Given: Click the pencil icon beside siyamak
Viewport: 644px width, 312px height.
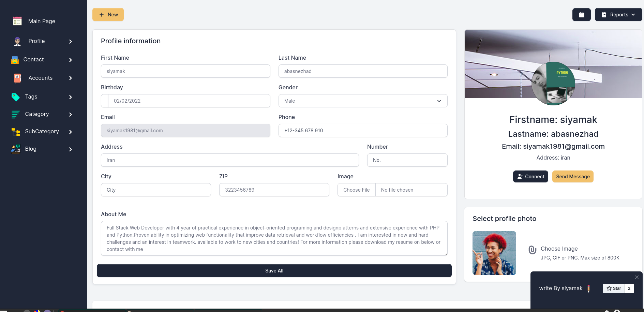Looking at the screenshot, I should tap(588, 288).
